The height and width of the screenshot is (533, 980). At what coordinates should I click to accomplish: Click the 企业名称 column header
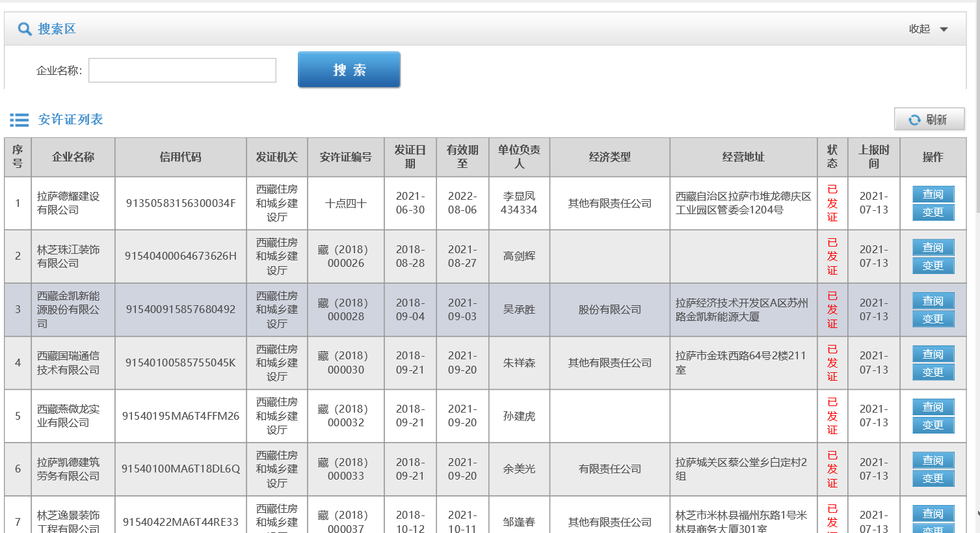pos(73,157)
